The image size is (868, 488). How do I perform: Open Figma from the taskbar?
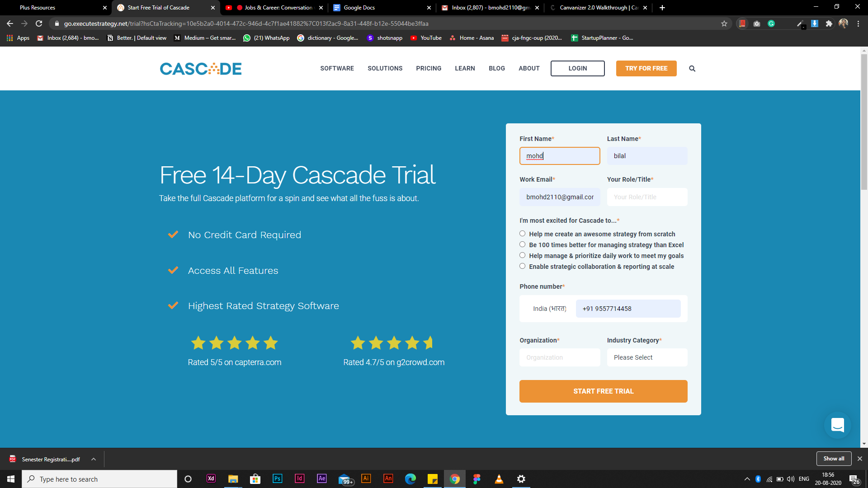click(477, 479)
